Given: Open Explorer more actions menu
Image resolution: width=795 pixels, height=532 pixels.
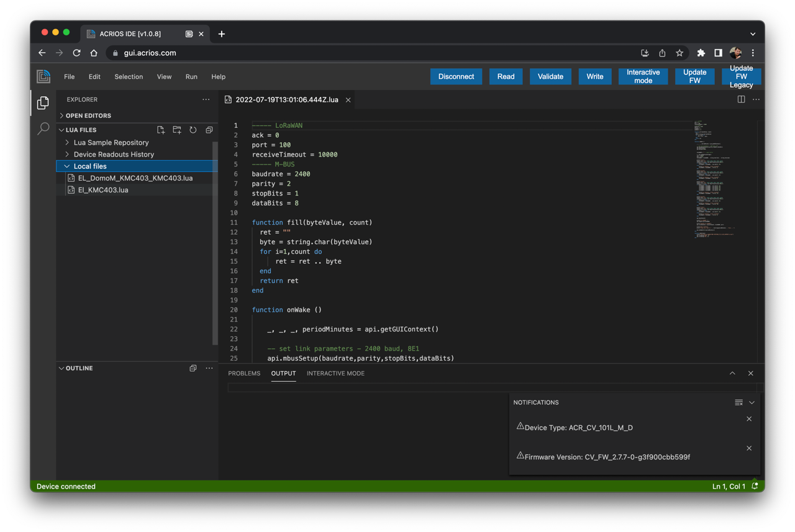Looking at the screenshot, I should tap(206, 99).
